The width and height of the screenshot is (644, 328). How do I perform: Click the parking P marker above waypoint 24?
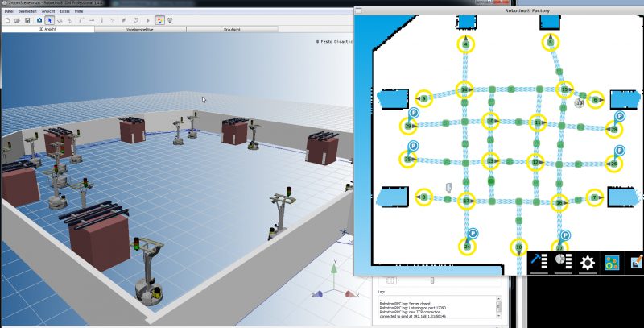[x=473, y=234]
